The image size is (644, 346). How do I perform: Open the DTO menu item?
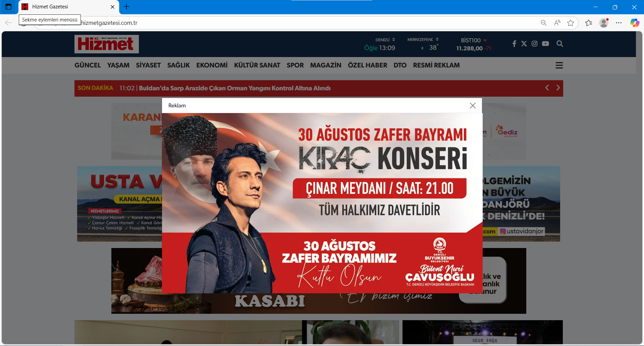tap(400, 65)
